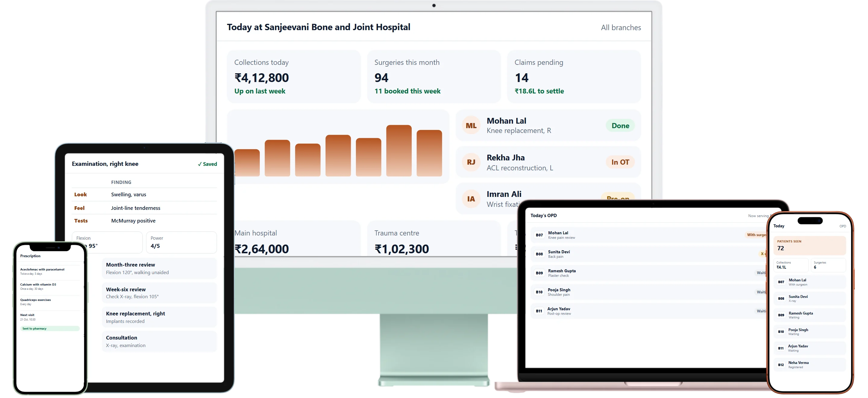This screenshot has width=868, height=398.
Task: Click the Surgeries 6 tile on phone
Action: (828, 265)
